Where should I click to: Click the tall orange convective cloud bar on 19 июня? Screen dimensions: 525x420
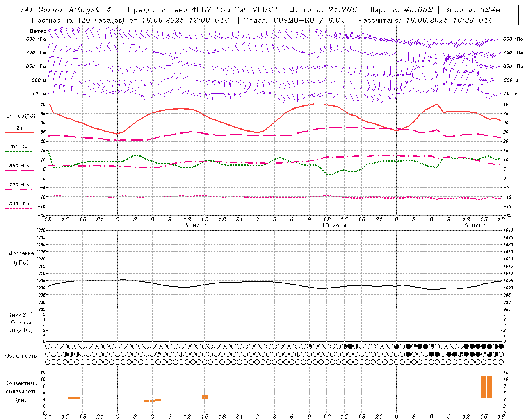(486, 387)
